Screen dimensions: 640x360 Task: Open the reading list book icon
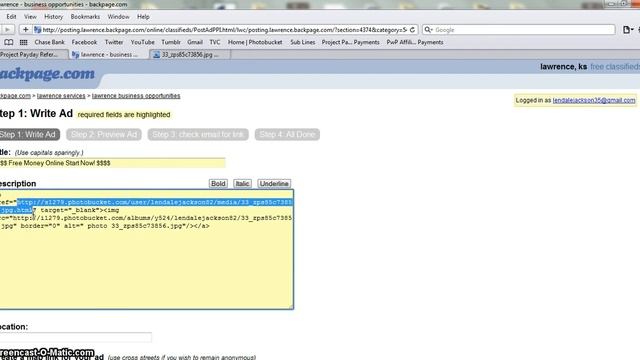point(9,42)
